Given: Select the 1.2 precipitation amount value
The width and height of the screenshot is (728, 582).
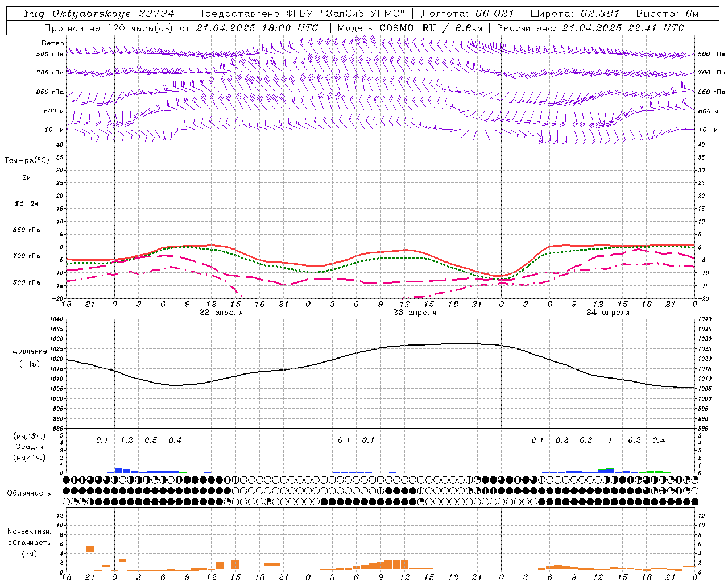Looking at the screenshot, I should click(x=126, y=440).
